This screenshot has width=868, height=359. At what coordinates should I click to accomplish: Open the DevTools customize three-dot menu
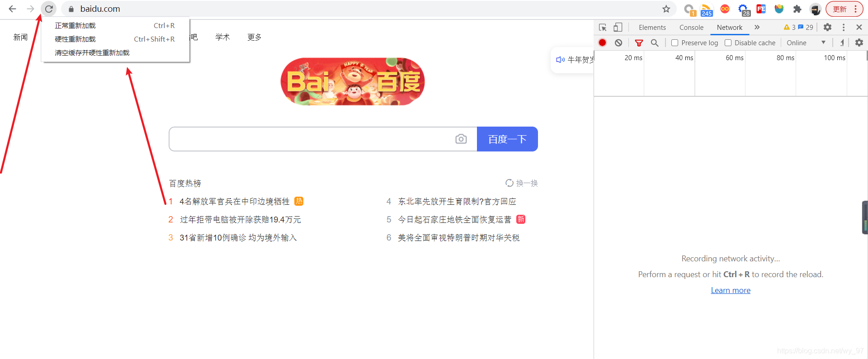[844, 28]
